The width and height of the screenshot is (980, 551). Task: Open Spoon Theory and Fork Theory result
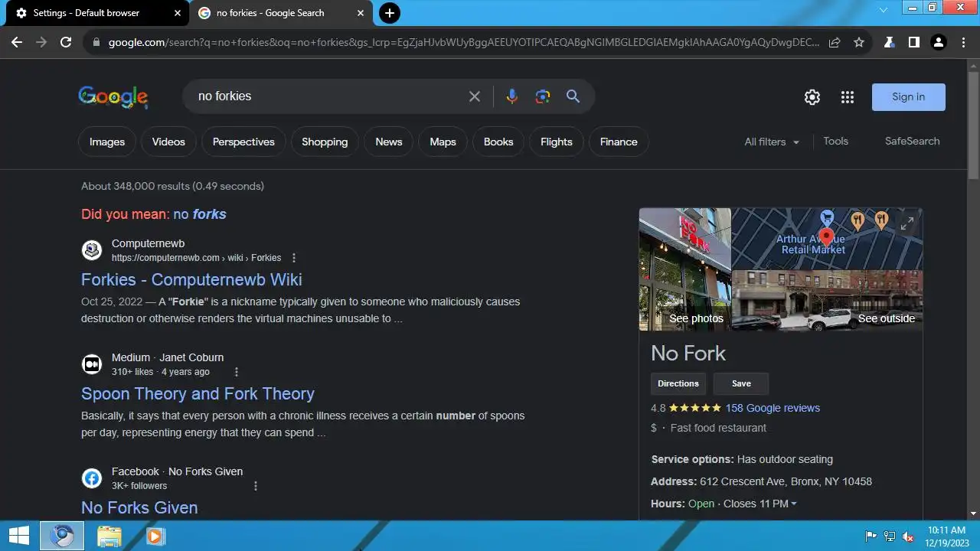coord(198,393)
